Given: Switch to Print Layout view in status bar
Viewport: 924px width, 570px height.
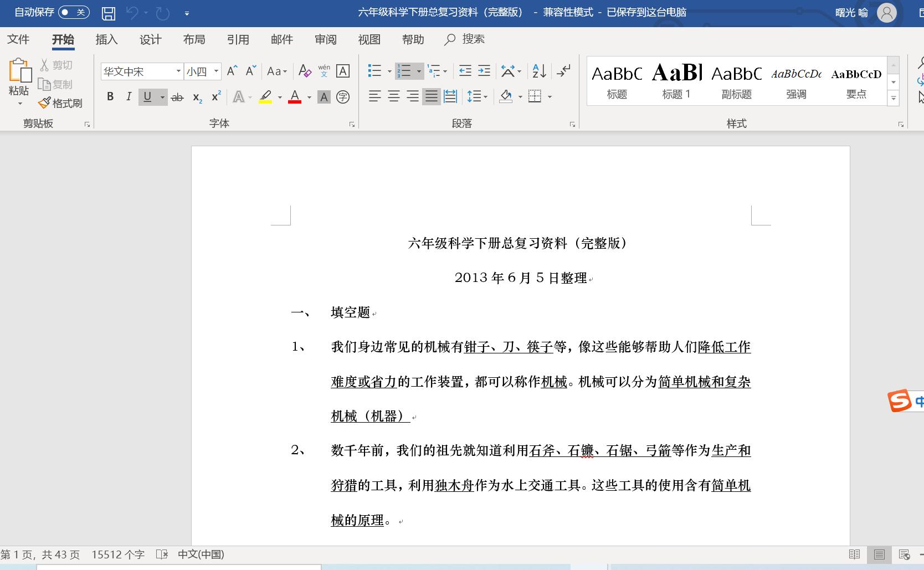Looking at the screenshot, I should pyautogui.click(x=879, y=554).
